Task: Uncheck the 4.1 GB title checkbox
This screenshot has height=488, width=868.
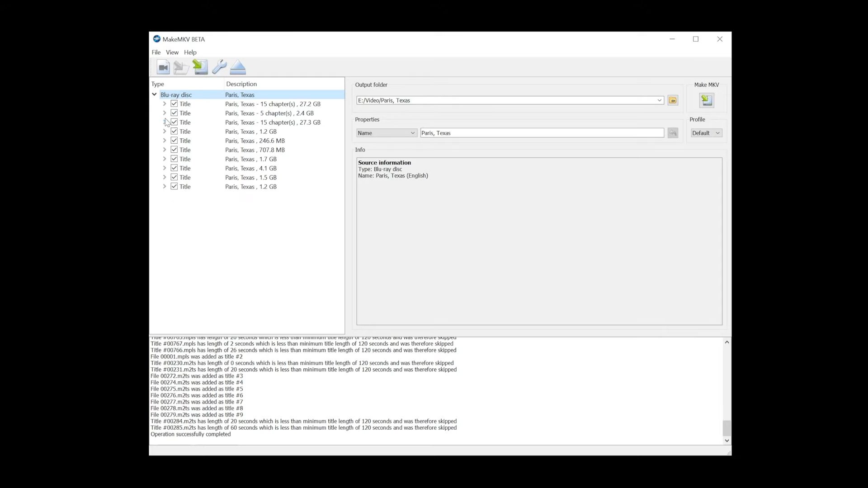Action: click(x=174, y=168)
